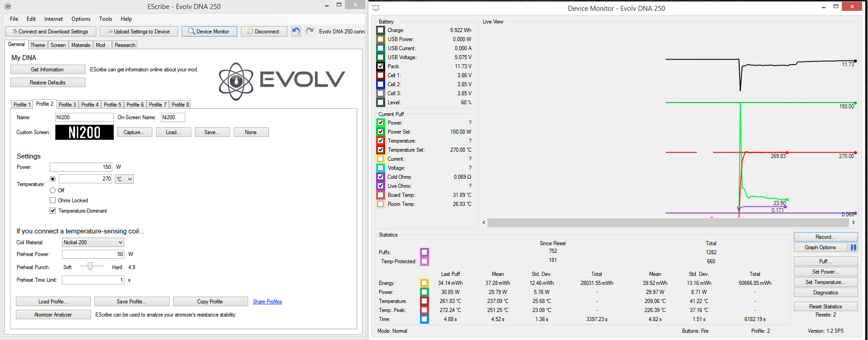
Task: Enable the Ohms Locked checkbox
Action: (53, 200)
